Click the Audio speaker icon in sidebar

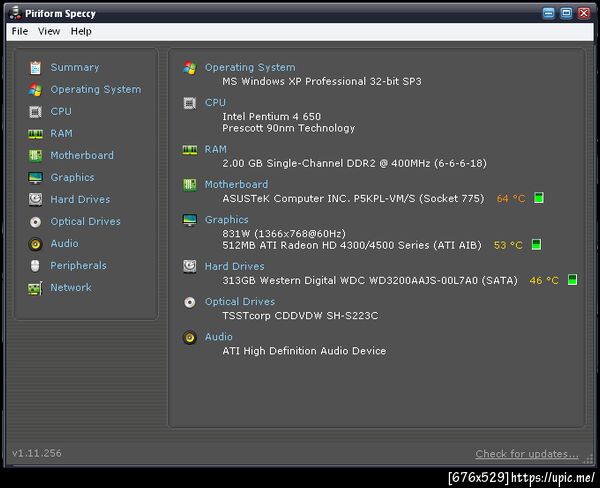tap(35, 244)
